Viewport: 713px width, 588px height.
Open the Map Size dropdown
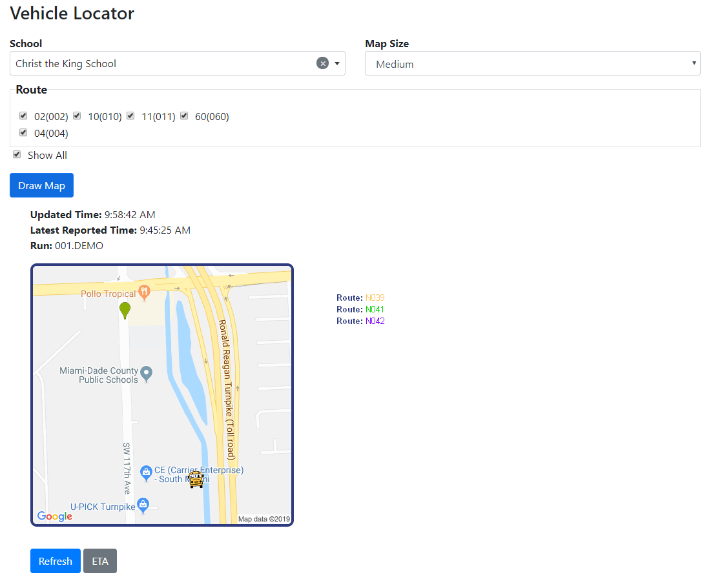(532, 64)
